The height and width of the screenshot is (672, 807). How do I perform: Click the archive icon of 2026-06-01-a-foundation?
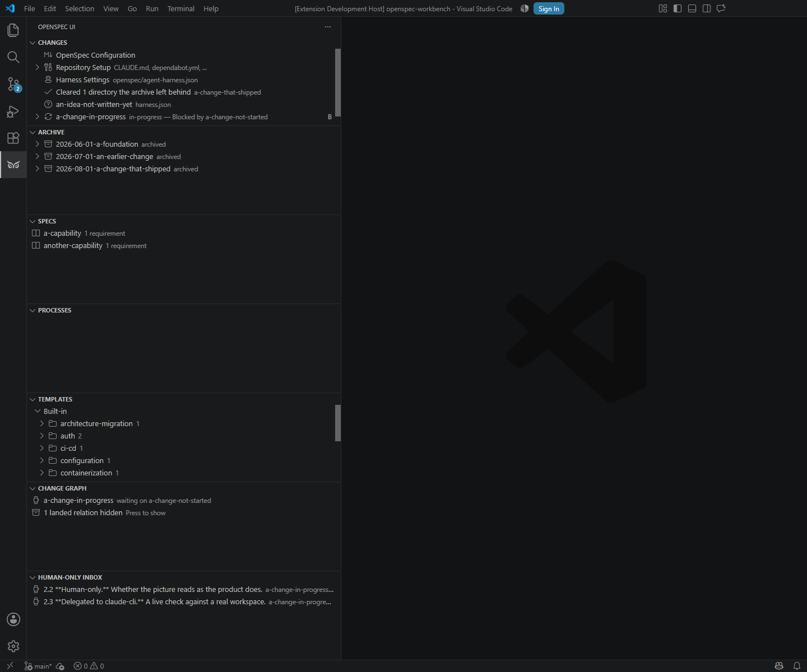pyautogui.click(x=48, y=144)
